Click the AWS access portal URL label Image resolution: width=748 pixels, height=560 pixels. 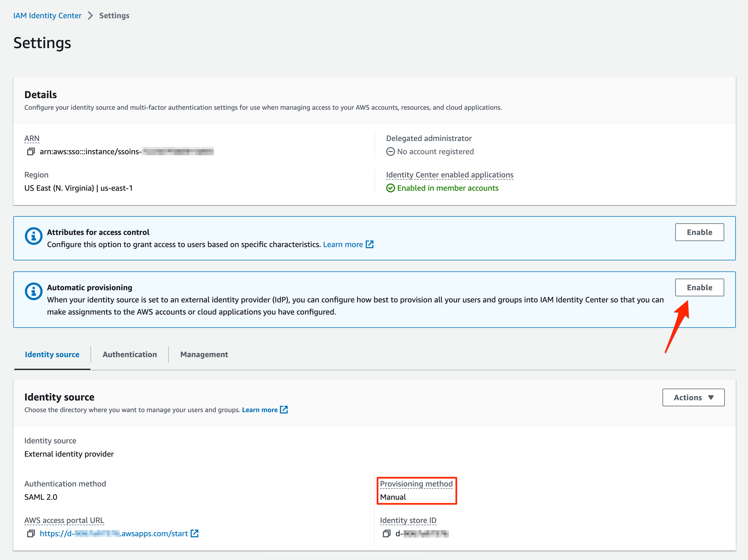point(64,520)
